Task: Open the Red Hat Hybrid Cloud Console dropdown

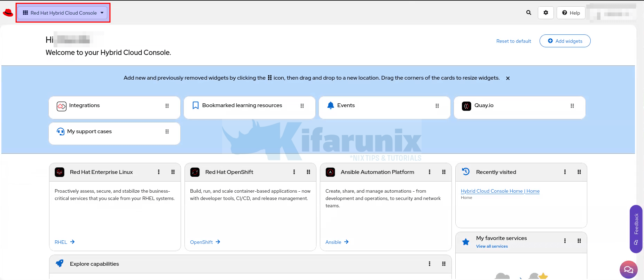Action: [x=63, y=13]
